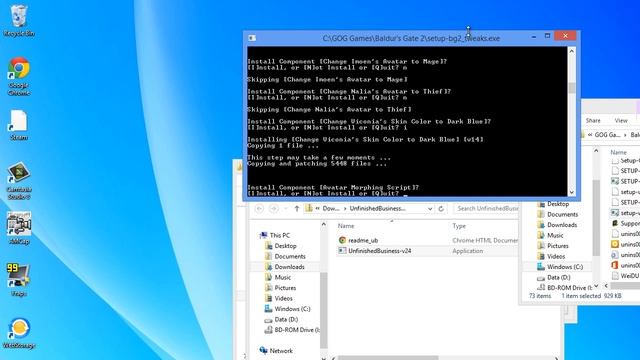Open Documents in Baldur's Gate window navigation pane
The height and width of the screenshot is (360, 640).
[558, 214]
